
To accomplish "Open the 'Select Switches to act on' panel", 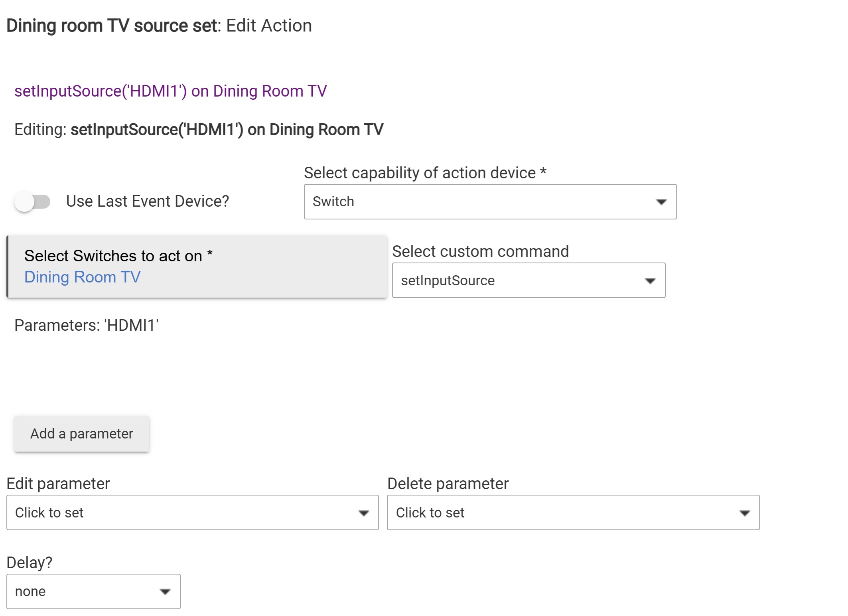I will (x=197, y=266).
